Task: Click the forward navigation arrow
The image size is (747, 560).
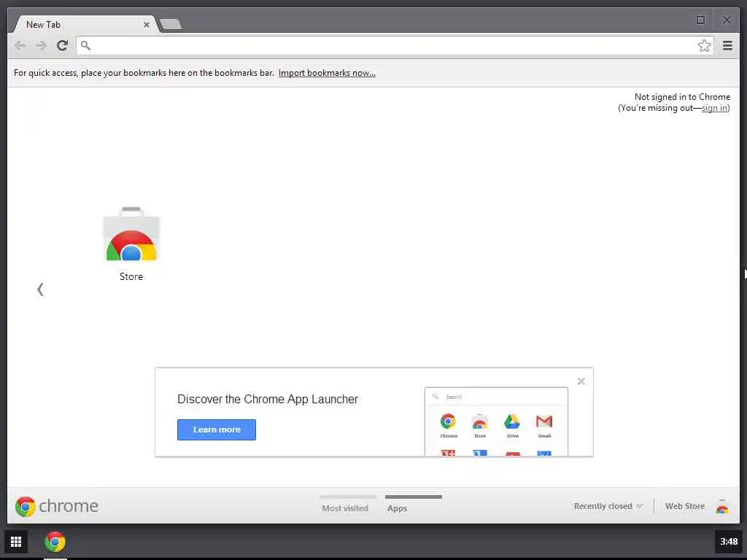Action: pyautogui.click(x=41, y=45)
